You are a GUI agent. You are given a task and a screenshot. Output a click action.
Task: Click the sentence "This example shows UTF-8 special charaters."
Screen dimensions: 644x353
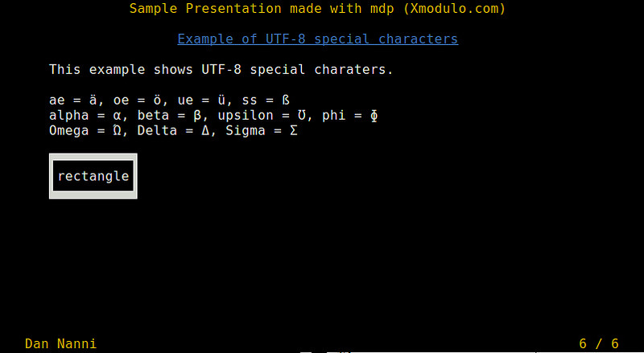[x=221, y=69]
